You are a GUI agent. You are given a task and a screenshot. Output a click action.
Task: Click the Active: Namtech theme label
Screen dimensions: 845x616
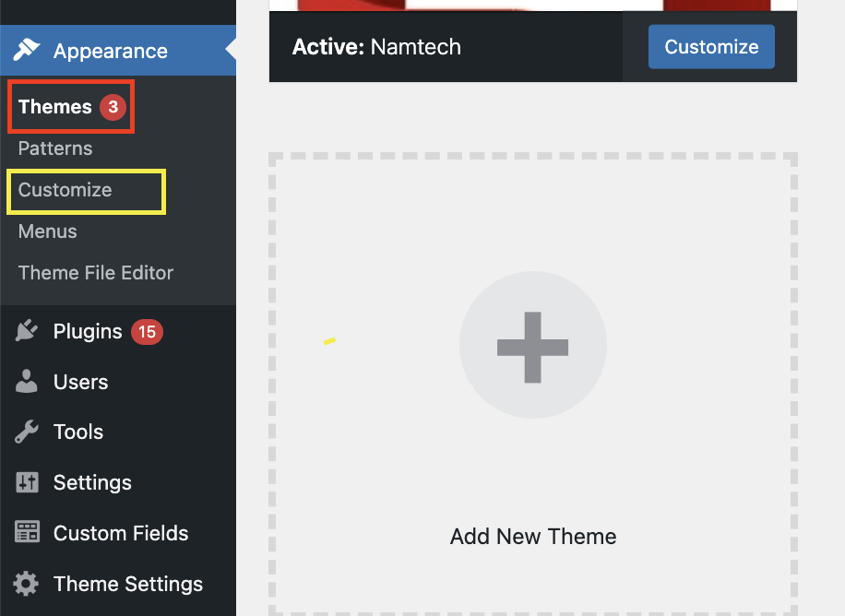pyautogui.click(x=376, y=47)
